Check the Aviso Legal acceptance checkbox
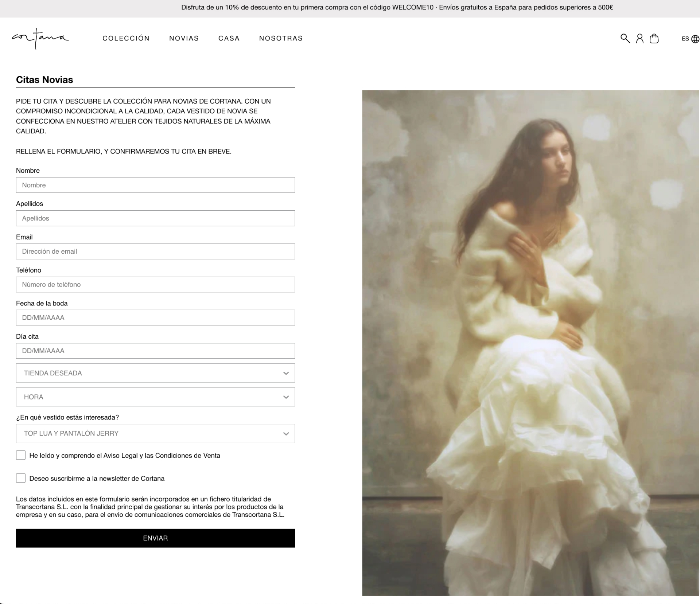The width and height of the screenshot is (700, 604). tap(21, 455)
